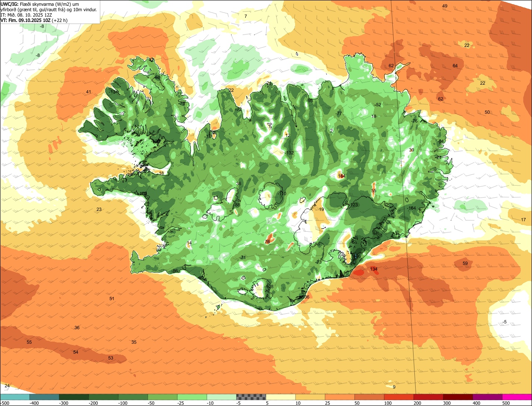The image size is (532, 406).
Task: Click the maroon legend swatch between 300 and 400
Action: pos(458,397)
